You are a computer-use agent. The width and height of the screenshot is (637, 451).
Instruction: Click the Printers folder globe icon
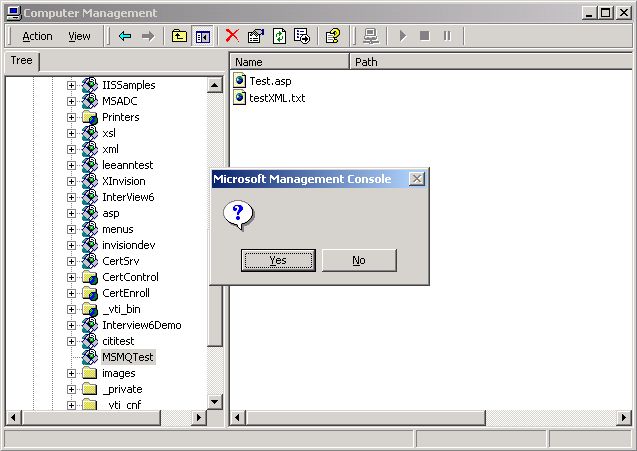(89, 117)
